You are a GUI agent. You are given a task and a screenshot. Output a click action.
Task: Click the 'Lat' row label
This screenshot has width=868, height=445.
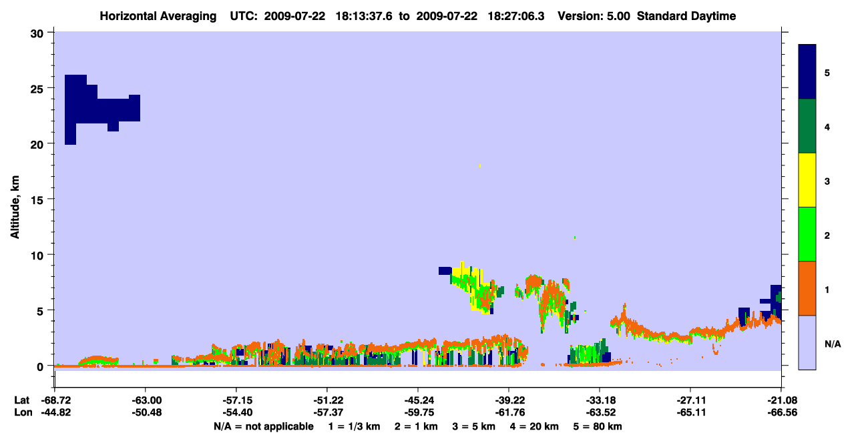pyautogui.click(x=21, y=400)
